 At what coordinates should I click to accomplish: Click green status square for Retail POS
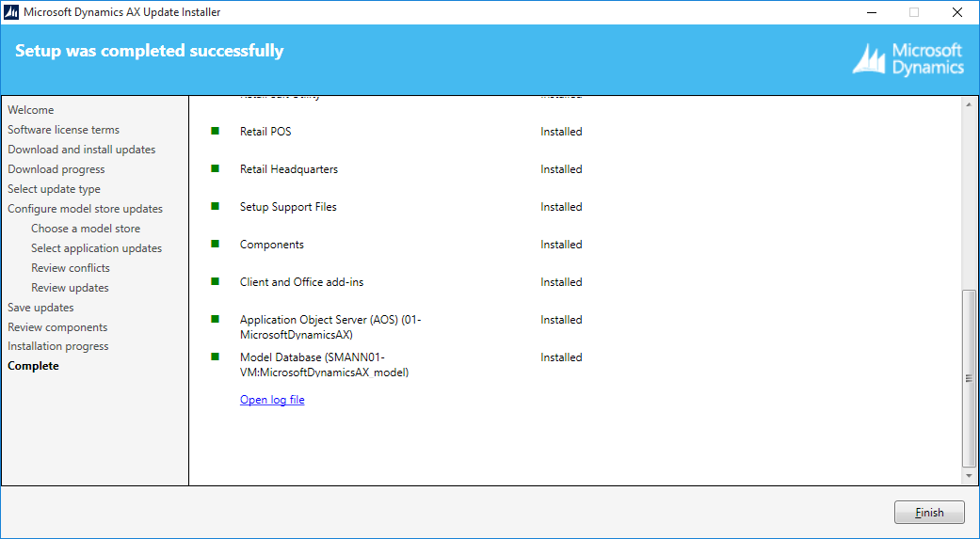click(x=215, y=131)
